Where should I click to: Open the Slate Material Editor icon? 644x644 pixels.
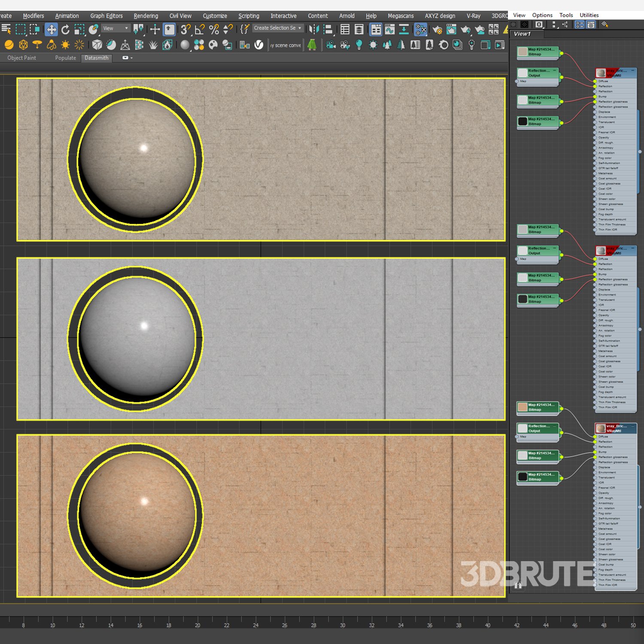tap(421, 29)
